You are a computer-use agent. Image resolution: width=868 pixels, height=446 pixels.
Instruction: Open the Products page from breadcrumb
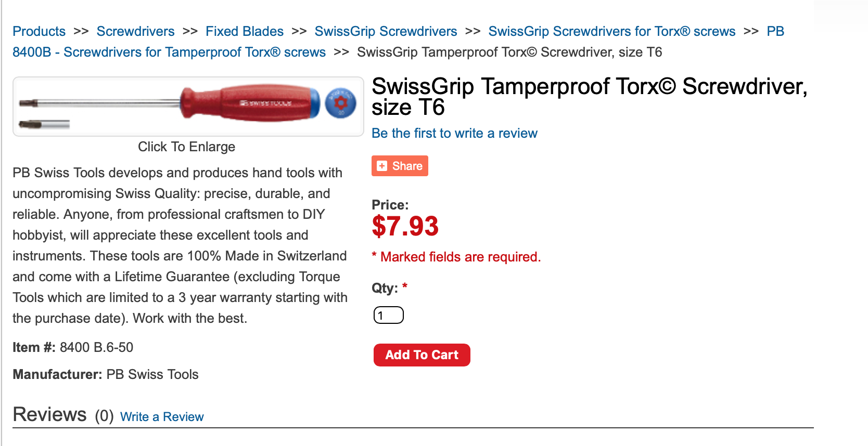tap(39, 31)
